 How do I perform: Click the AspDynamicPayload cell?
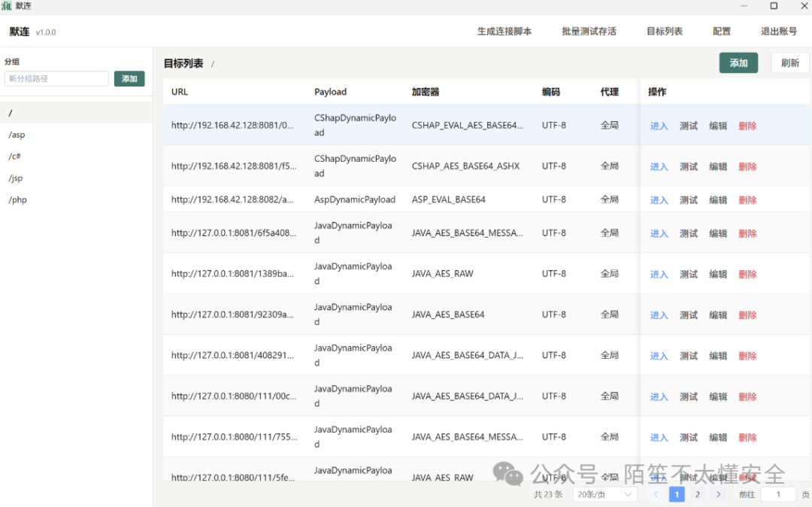coord(355,199)
